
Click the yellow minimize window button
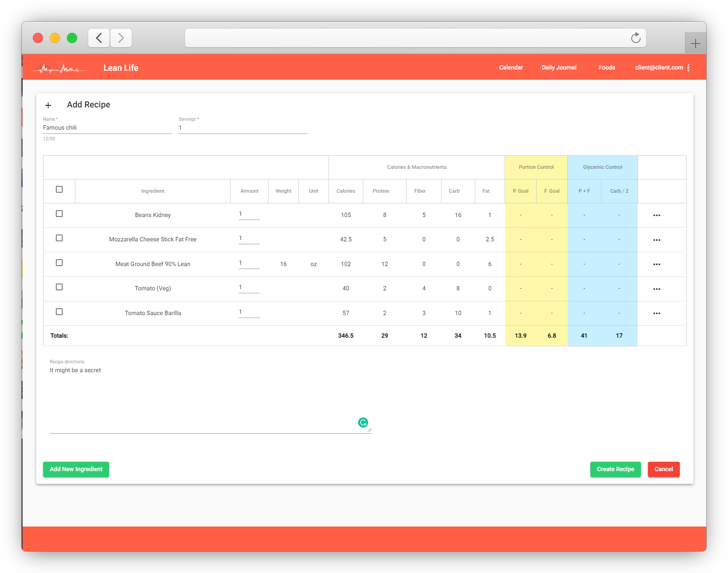click(x=55, y=38)
